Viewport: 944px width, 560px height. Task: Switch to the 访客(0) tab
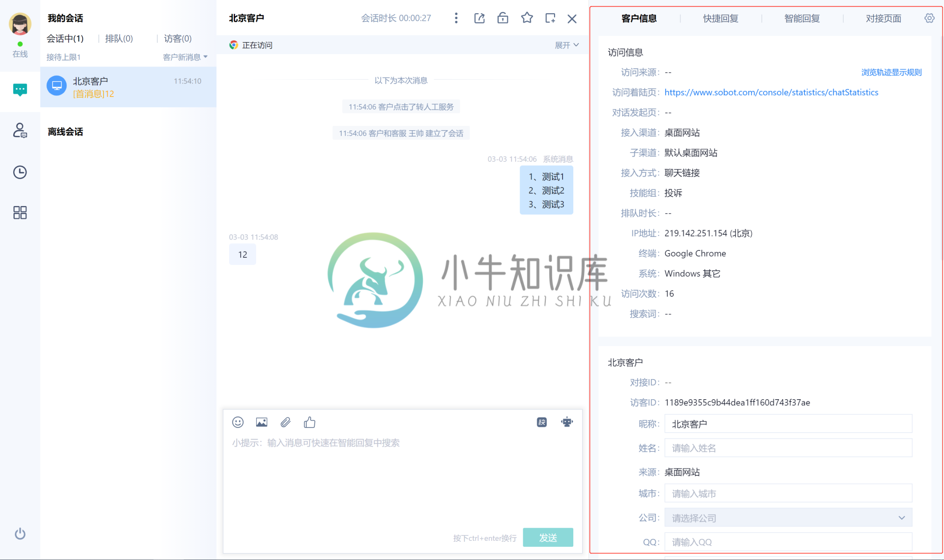[177, 38]
